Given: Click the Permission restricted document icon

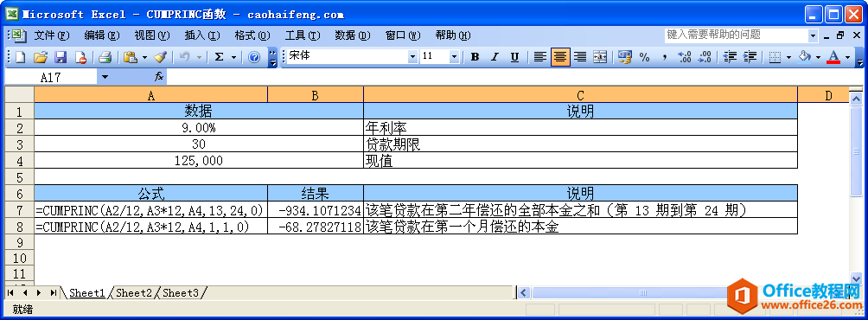Looking at the screenshot, I should tap(80, 57).
